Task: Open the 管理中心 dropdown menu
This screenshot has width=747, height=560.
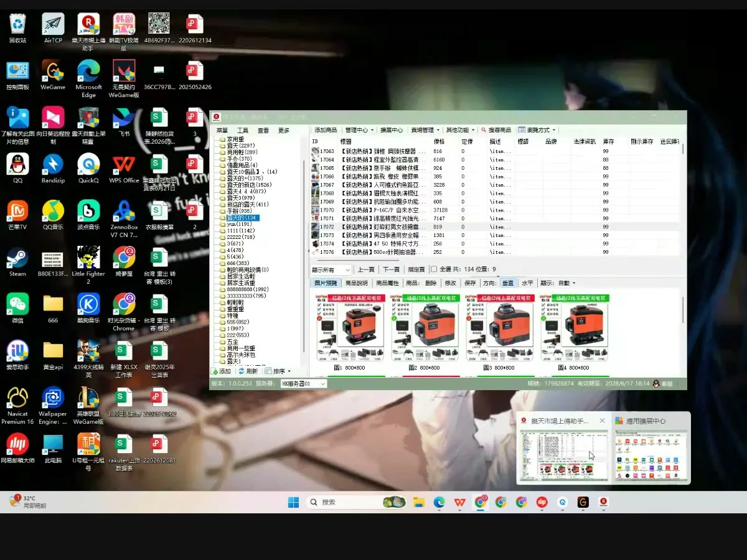Action: click(x=360, y=130)
